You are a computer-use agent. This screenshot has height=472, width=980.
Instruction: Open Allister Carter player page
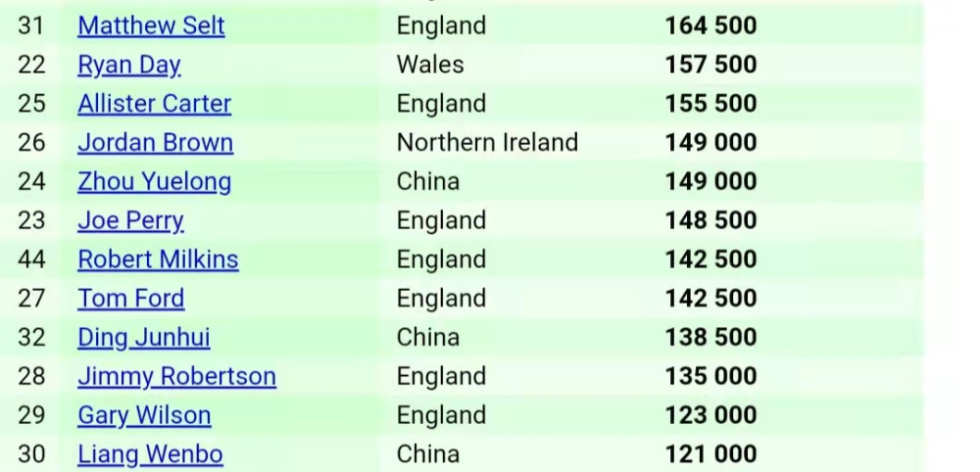point(155,104)
